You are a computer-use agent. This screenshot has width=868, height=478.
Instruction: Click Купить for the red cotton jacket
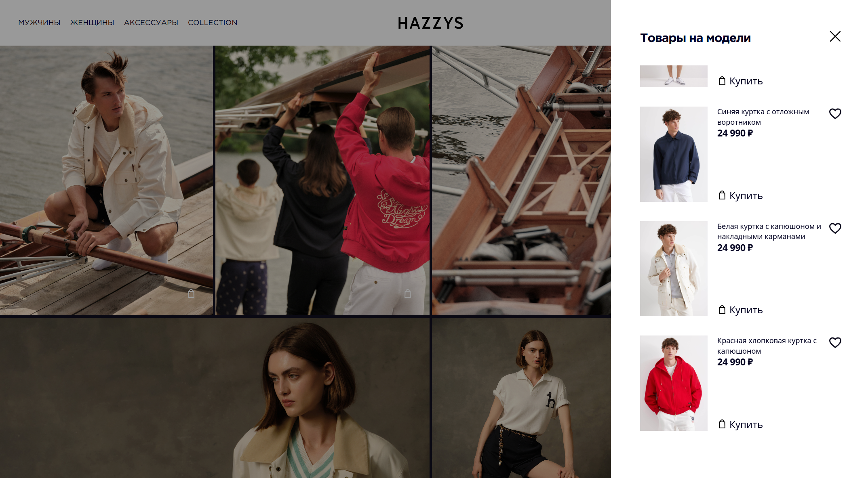click(x=740, y=425)
